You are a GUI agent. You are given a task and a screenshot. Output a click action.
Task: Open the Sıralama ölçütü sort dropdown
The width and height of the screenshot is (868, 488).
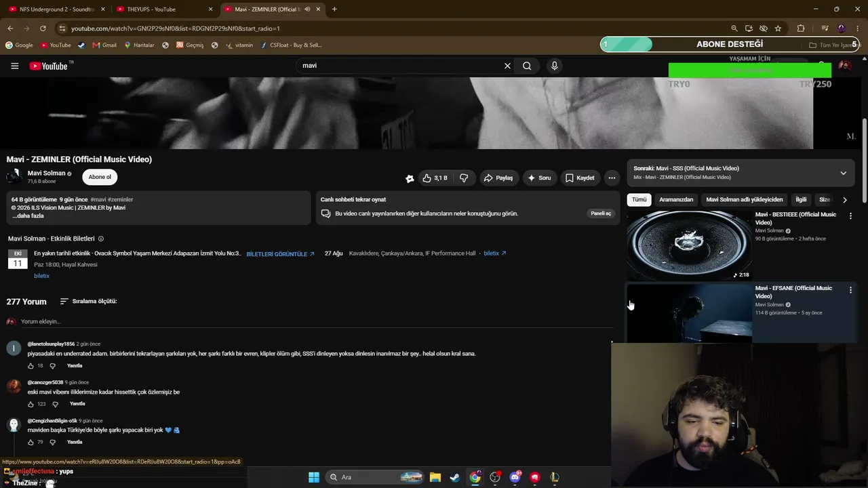coord(88,301)
